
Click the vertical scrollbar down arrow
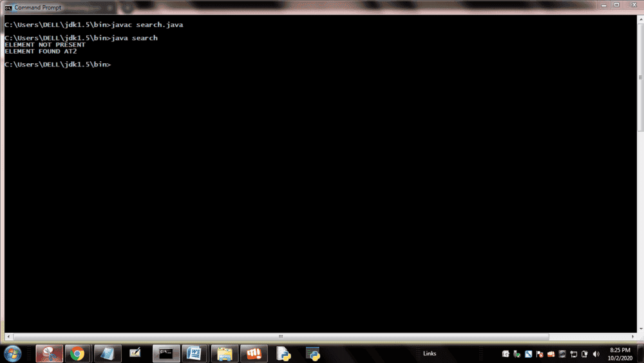click(640, 329)
